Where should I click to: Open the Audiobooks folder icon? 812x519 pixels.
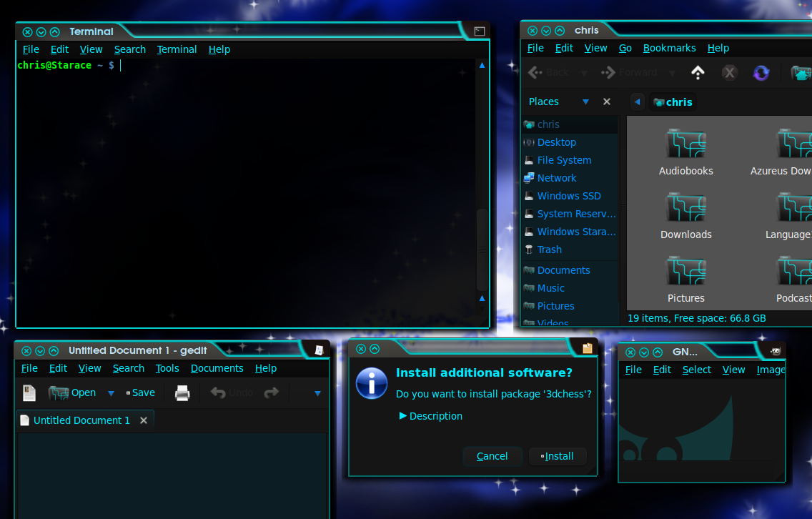pyautogui.click(x=685, y=143)
